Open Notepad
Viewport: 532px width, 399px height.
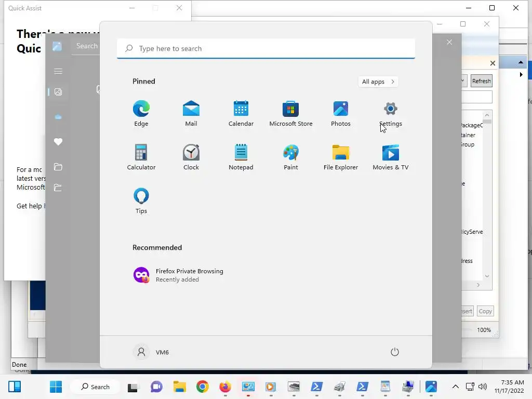click(241, 157)
